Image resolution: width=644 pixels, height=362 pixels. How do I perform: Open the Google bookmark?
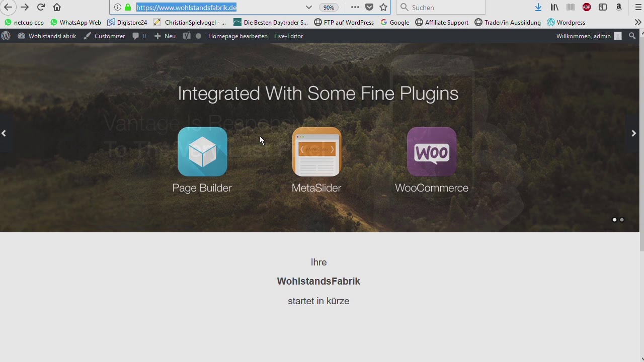point(395,22)
